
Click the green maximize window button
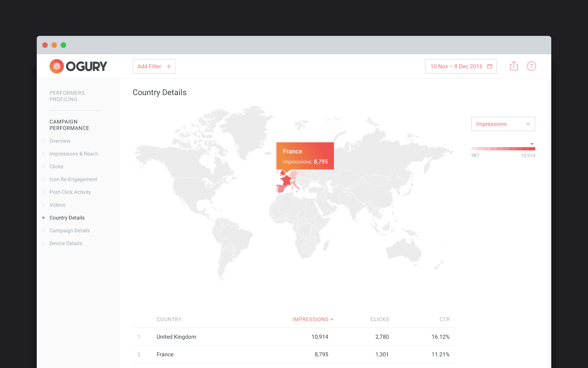(x=63, y=45)
